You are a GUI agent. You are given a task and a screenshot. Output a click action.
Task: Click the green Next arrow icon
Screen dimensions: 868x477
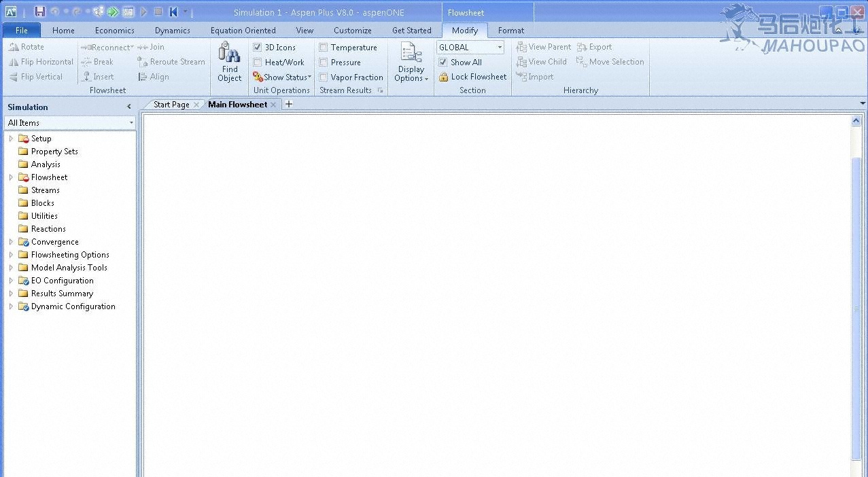point(113,12)
